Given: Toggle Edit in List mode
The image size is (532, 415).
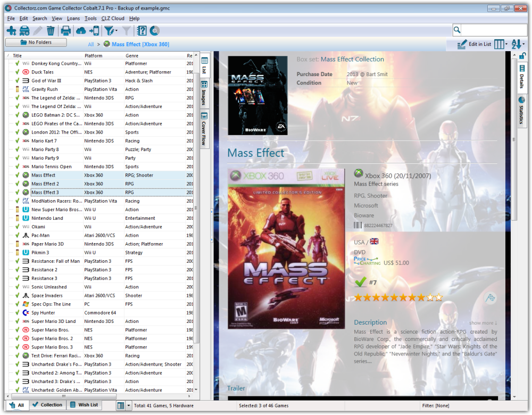Looking at the screenshot, I should [474, 44].
